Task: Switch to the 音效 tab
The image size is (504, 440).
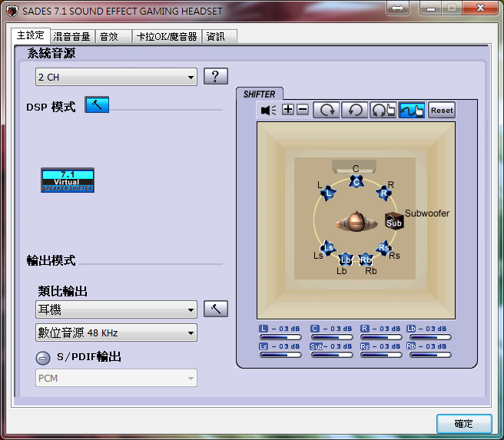Action: pyautogui.click(x=113, y=36)
